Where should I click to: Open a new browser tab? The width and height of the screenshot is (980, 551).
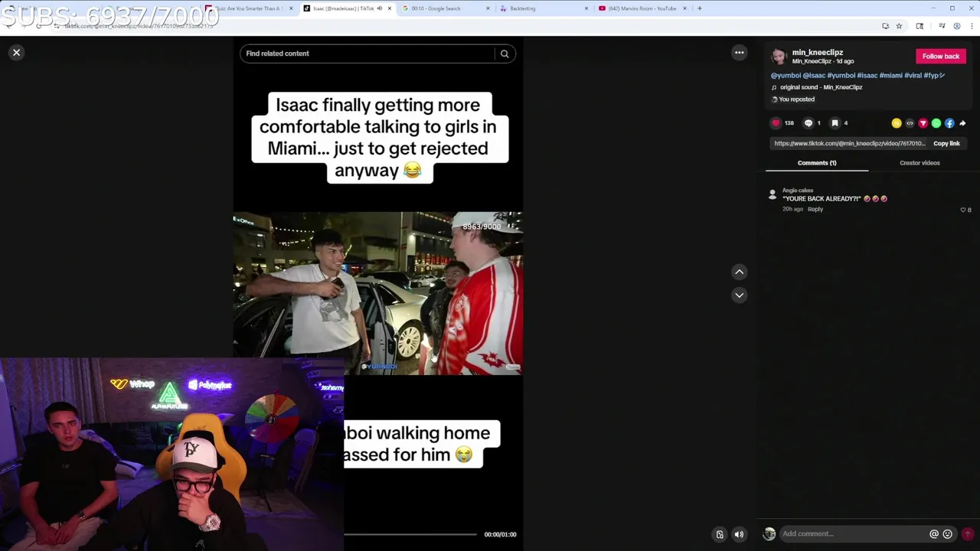(x=699, y=8)
